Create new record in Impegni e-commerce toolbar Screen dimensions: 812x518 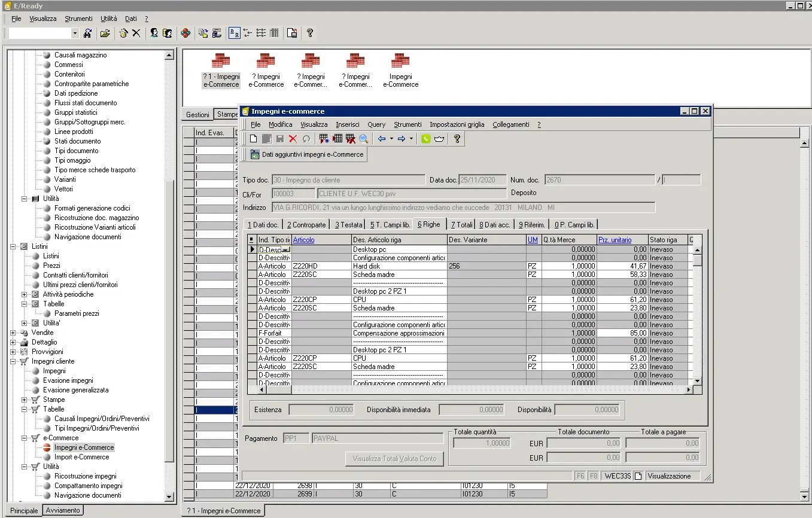click(254, 139)
